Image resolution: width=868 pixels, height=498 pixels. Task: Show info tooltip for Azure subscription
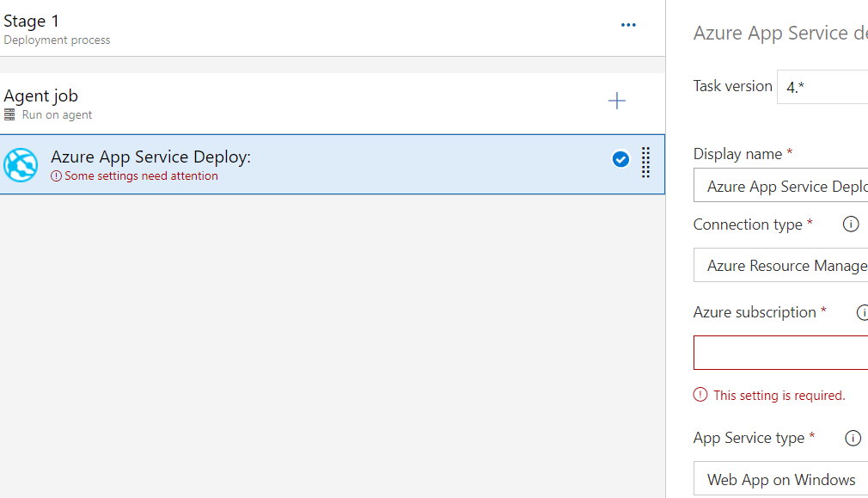862,313
